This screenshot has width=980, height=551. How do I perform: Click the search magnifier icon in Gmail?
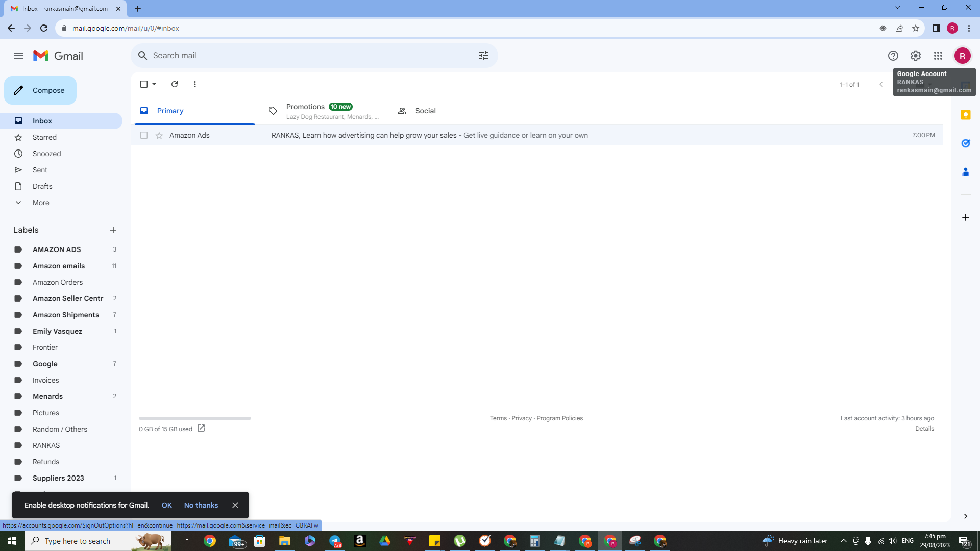tap(143, 56)
